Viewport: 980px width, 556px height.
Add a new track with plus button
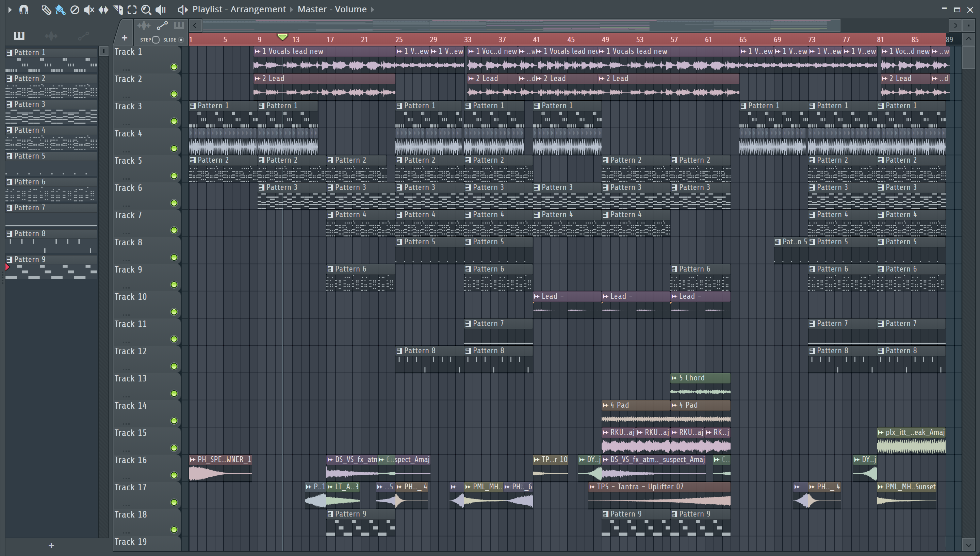pos(125,38)
